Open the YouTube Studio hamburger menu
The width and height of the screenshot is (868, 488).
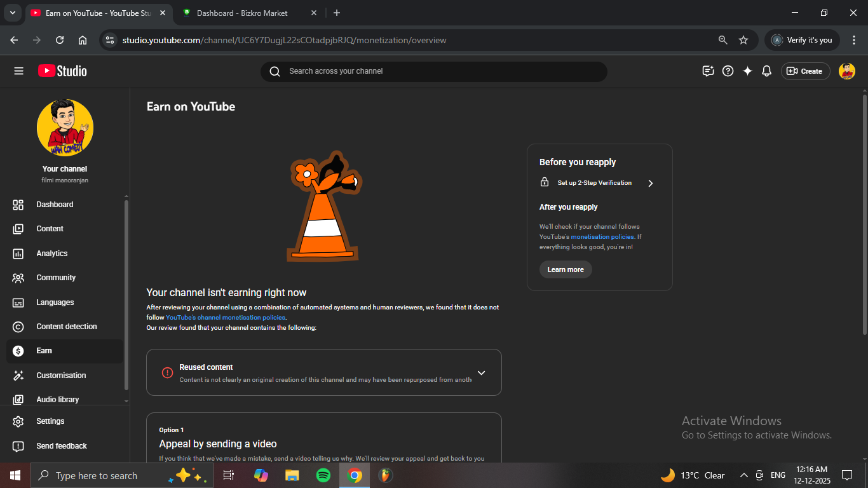coord(18,71)
